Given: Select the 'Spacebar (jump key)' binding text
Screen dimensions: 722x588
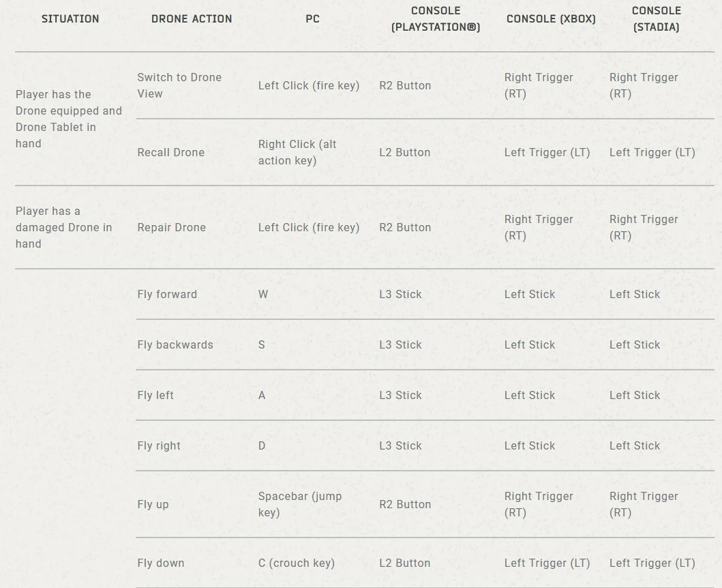Looking at the screenshot, I should click(300, 504).
